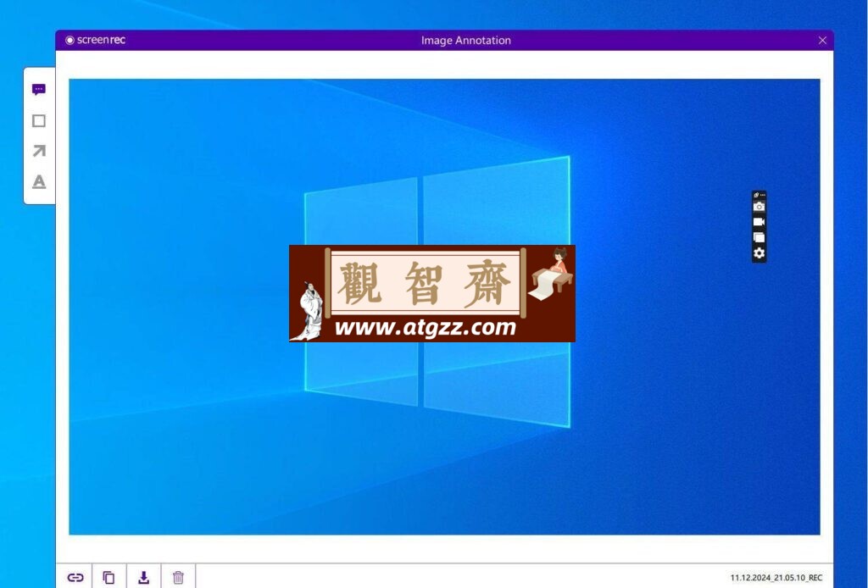This screenshot has width=868, height=588.
Task: Click the file name 11.12.2024_21.05.10_REC
Action: click(776, 578)
